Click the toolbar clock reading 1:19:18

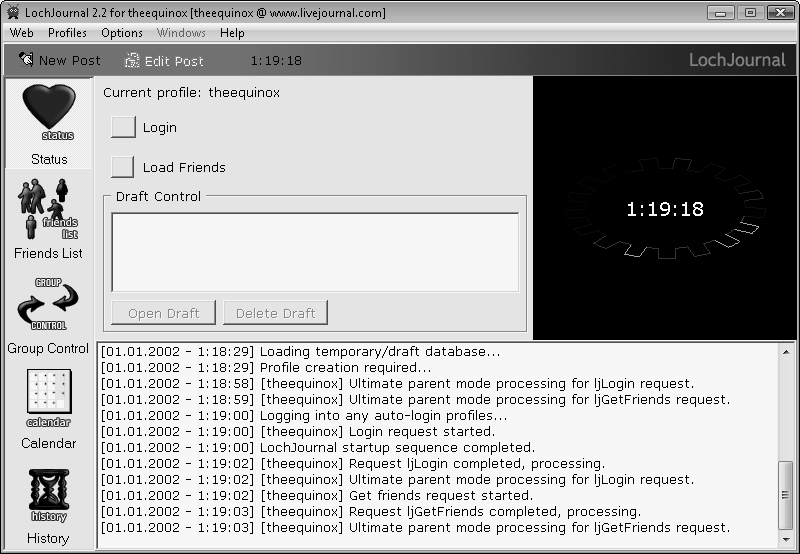coord(276,61)
